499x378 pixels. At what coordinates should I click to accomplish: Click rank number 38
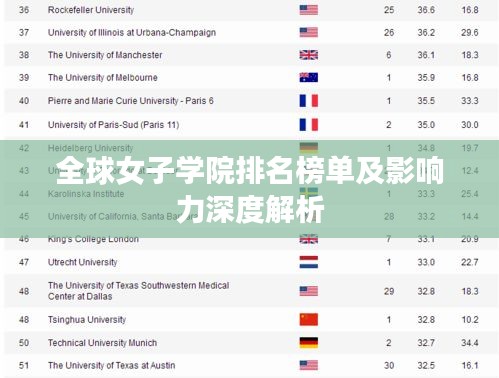click(x=24, y=55)
